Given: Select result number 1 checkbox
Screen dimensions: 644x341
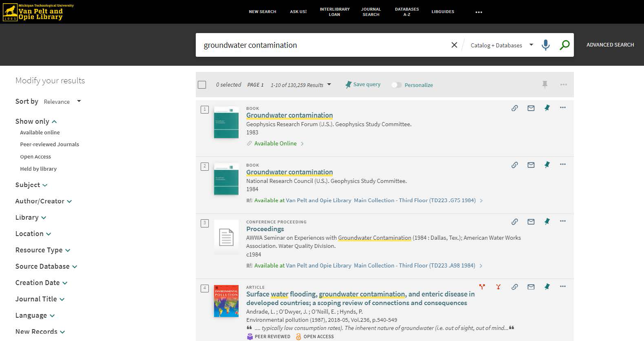Looking at the screenshot, I should [205, 109].
